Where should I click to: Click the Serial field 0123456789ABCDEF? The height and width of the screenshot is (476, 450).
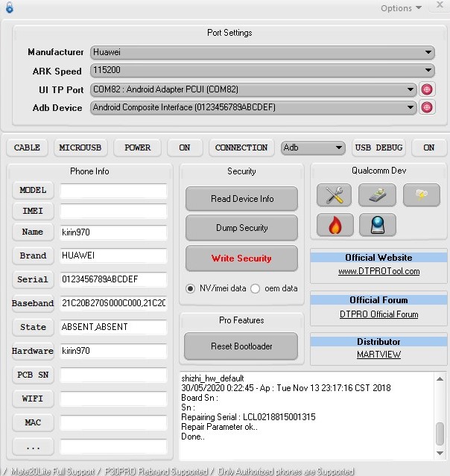click(x=113, y=279)
